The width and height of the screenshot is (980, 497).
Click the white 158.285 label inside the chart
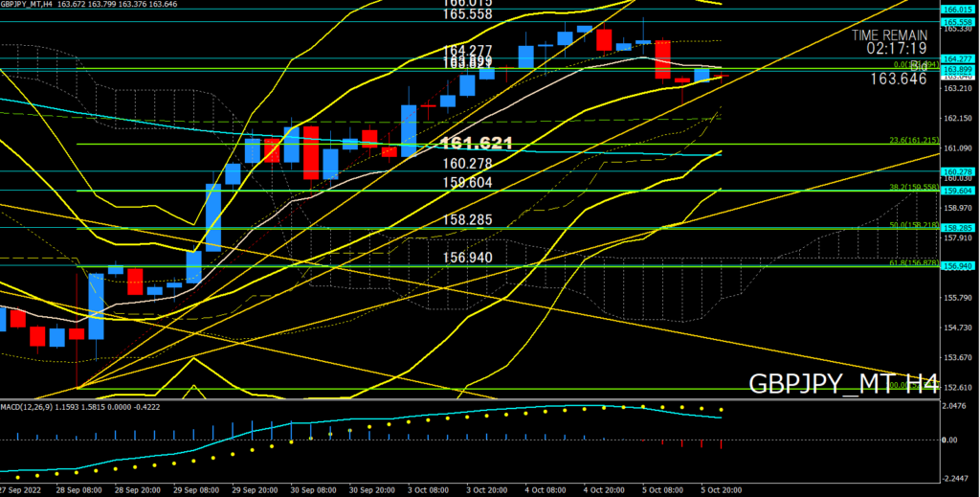click(x=467, y=220)
